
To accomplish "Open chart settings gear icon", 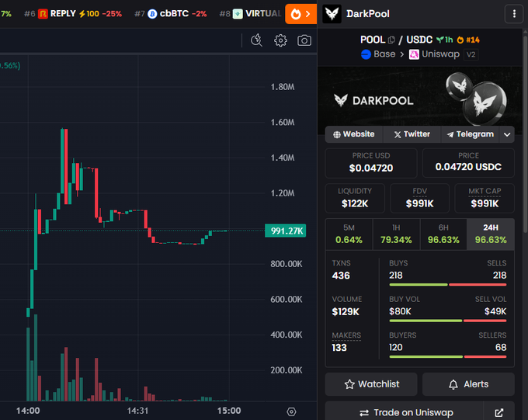I will point(280,40).
